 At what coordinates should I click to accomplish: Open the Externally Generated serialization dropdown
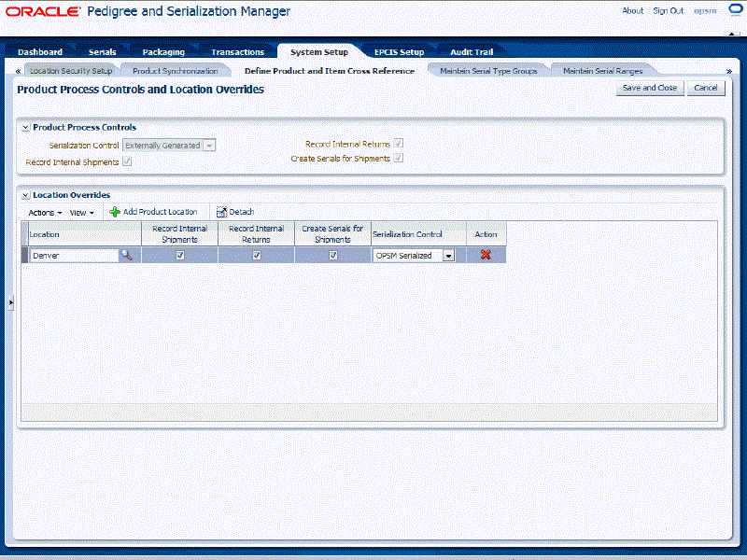209,146
